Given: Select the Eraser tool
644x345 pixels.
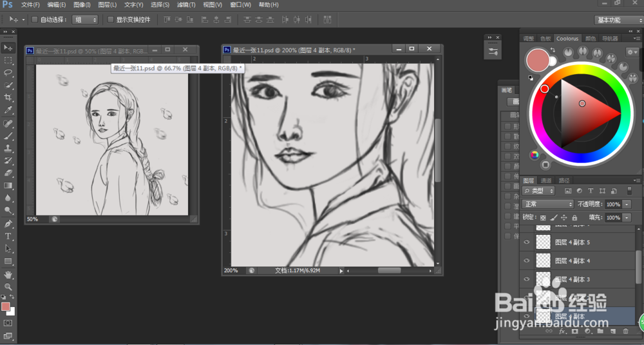Looking at the screenshot, I should point(8,173).
